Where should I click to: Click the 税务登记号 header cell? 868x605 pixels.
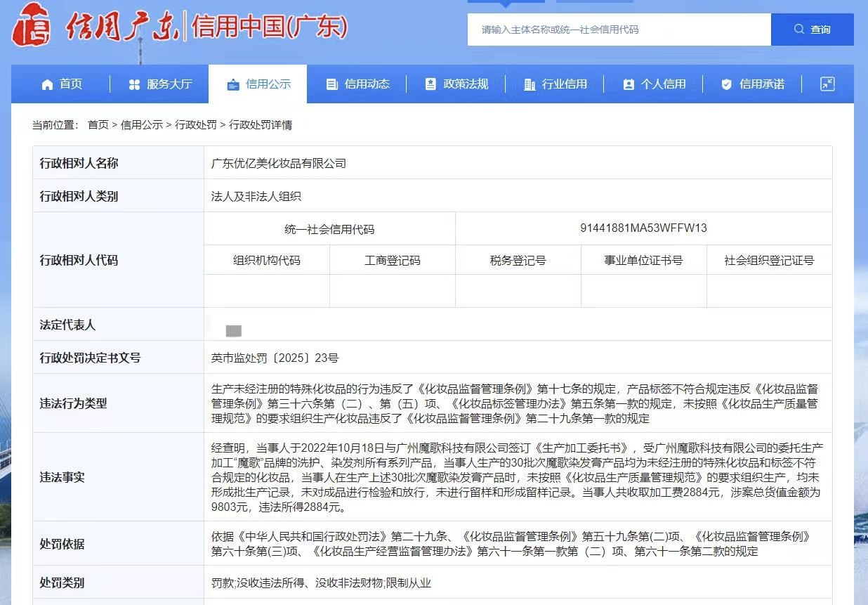(x=518, y=260)
